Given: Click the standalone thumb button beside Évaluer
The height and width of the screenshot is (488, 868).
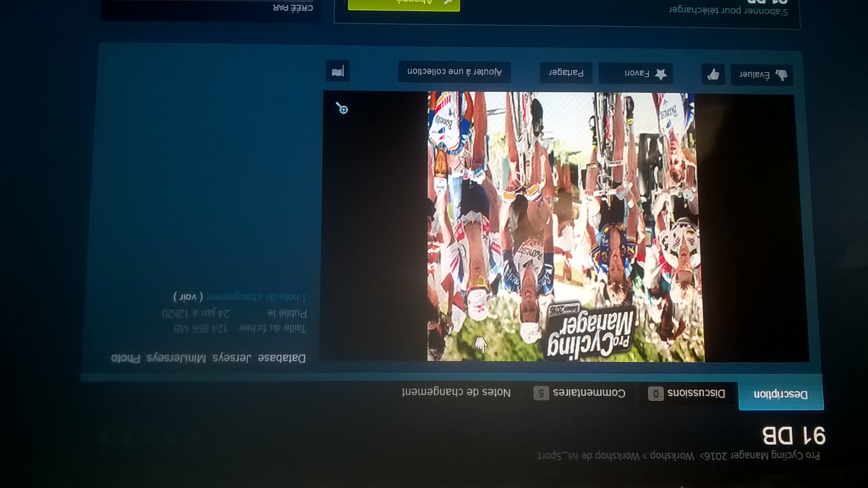Looking at the screenshot, I should [713, 74].
